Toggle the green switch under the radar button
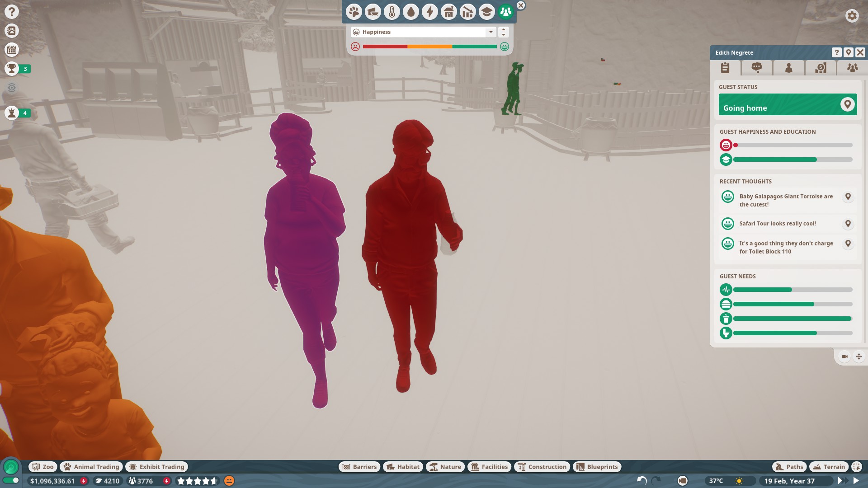The height and width of the screenshot is (488, 868). (x=11, y=480)
